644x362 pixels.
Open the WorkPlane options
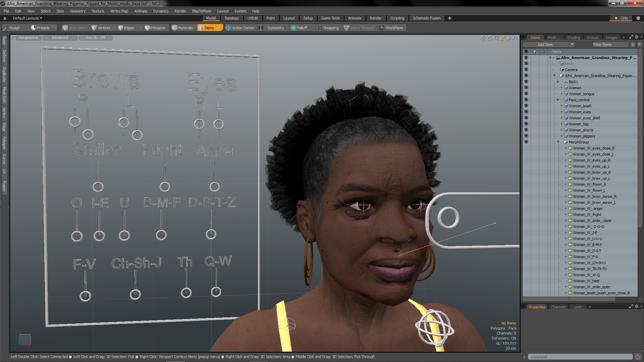click(x=391, y=28)
